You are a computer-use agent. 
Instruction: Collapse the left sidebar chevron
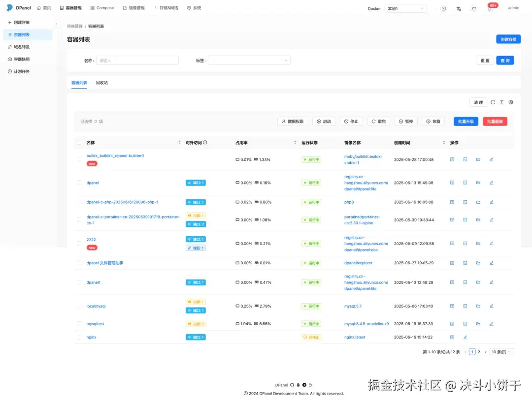(56, 24)
